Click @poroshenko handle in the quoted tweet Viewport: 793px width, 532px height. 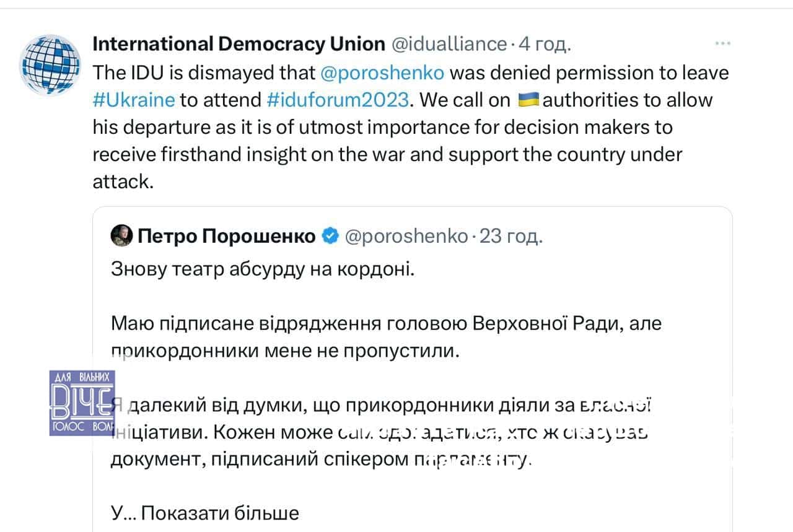click(406, 236)
